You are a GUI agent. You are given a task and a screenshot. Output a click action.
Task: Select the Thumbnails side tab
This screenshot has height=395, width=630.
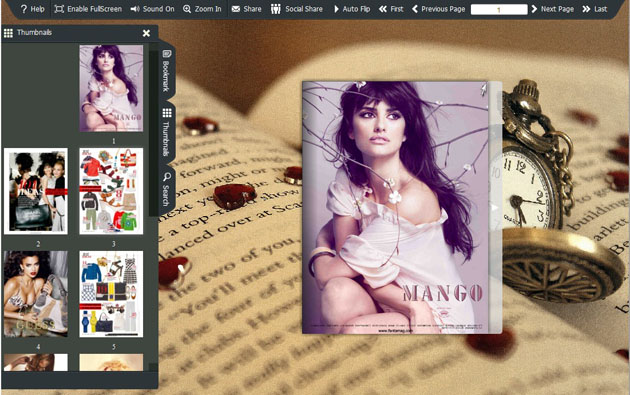[x=166, y=132]
